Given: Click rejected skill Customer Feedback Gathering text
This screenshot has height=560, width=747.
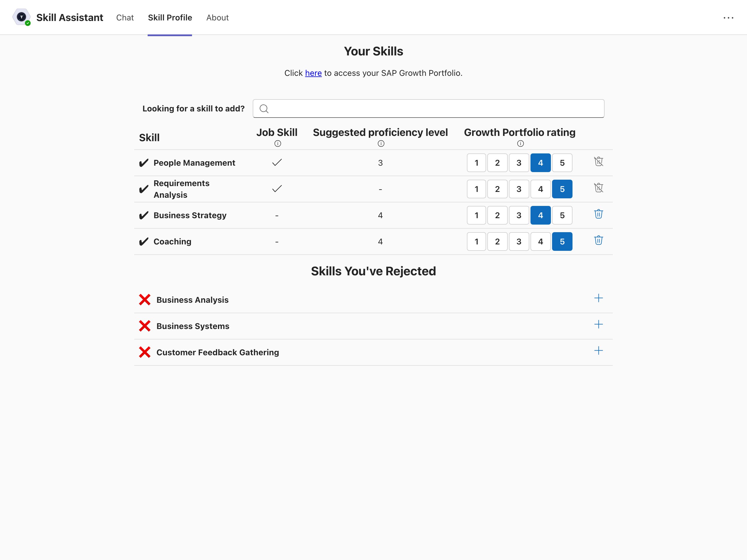Looking at the screenshot, I should (x=217, y=352).
